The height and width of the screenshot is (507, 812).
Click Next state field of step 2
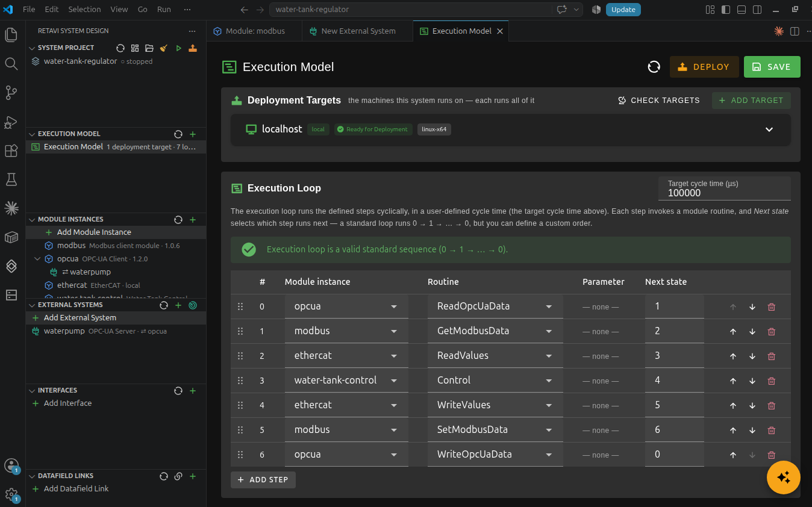click(675, 356)
